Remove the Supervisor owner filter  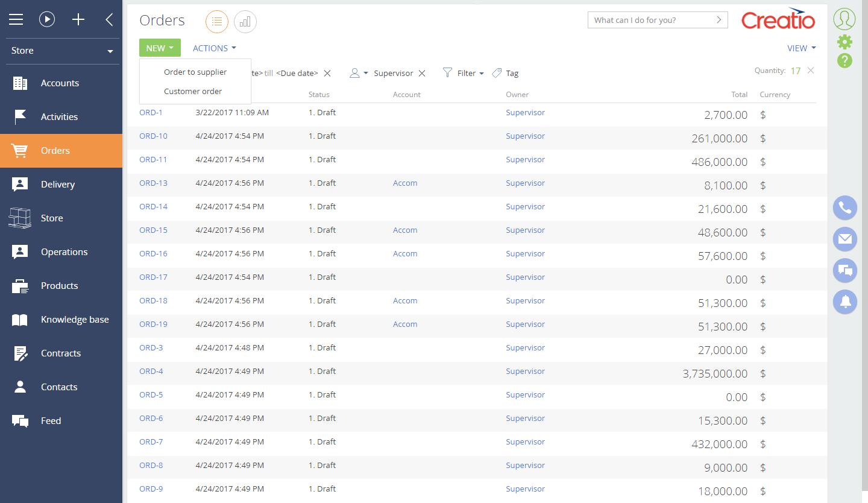pyautogui.click(x=422, y=74)
